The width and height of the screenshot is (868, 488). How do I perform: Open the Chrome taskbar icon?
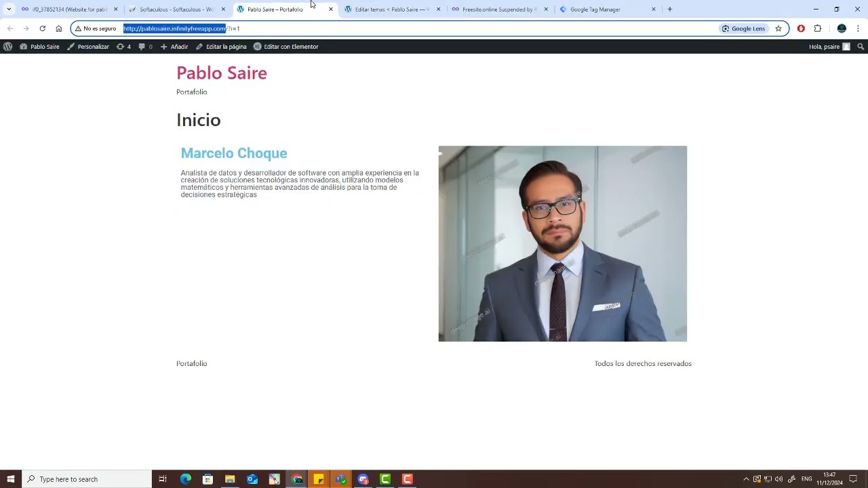(x=297, y=479)
